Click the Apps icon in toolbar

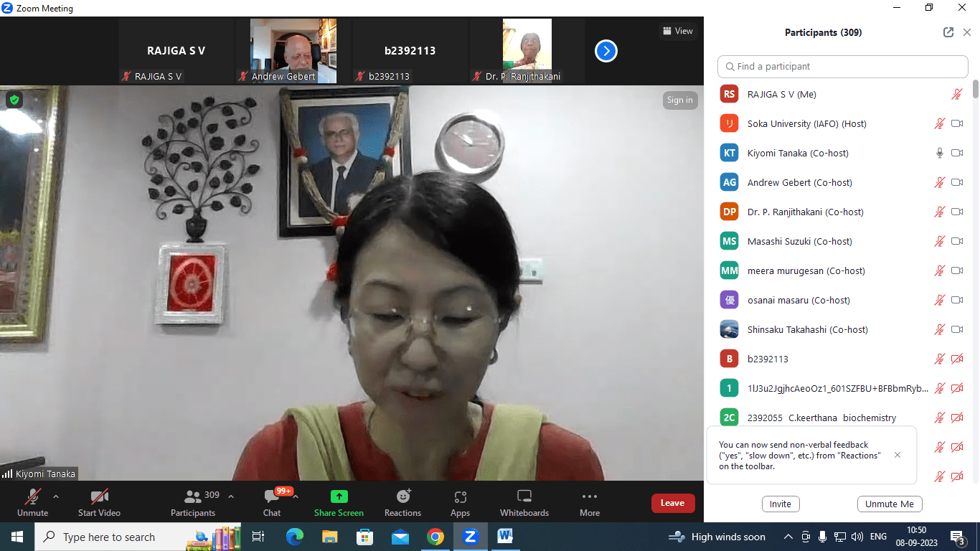point(460,496)
